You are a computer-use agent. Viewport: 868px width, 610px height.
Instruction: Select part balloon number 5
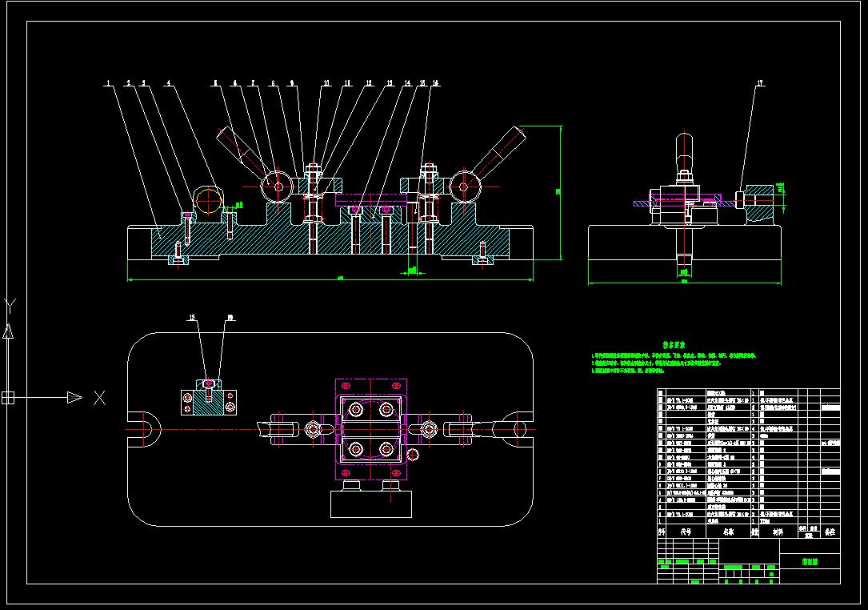point(216,83)
